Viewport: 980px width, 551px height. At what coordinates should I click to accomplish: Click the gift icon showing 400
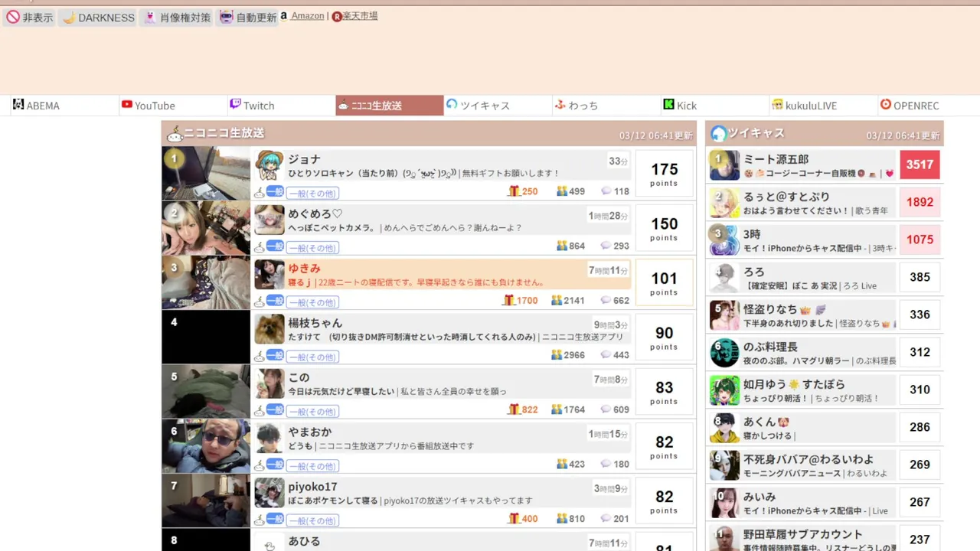(x=514, y=519)
